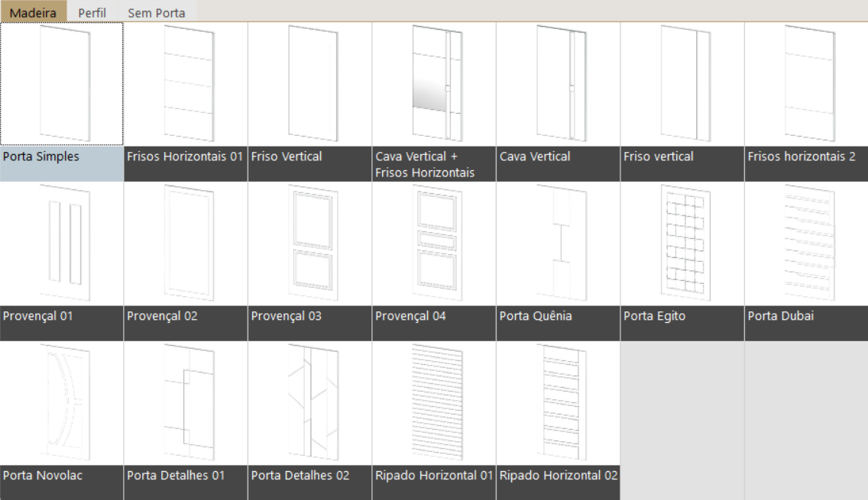Open the Sem Porta tab
This screenshot has width=868, height=500.
tap(156, 13)
